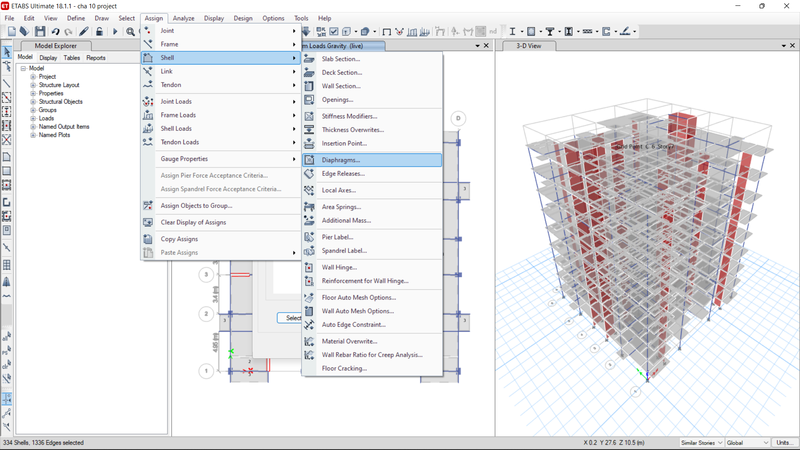Viewport: 800px width, 450px height.
Task: Click the Lock model padlock icon
Action: (x=99, y=32)
